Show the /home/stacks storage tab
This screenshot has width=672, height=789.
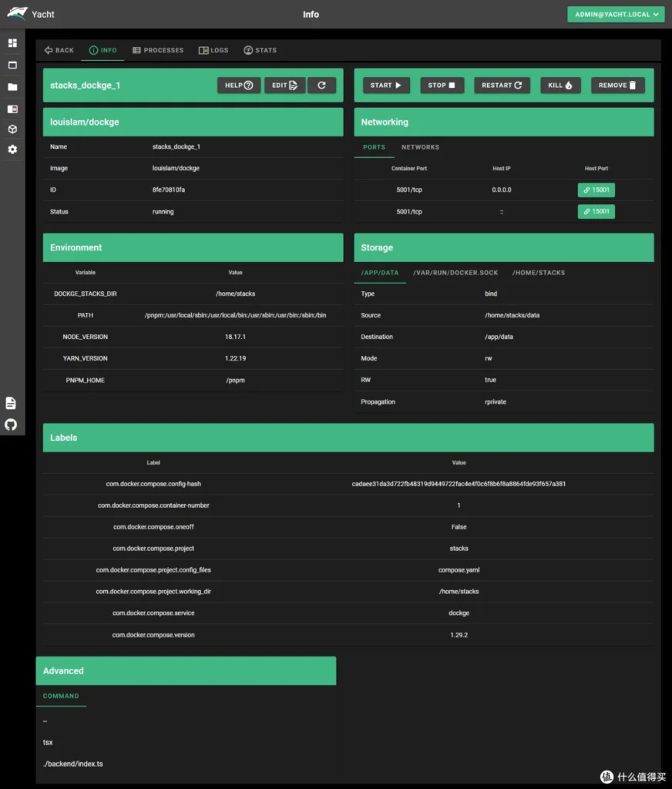click(x=538, y=273)
